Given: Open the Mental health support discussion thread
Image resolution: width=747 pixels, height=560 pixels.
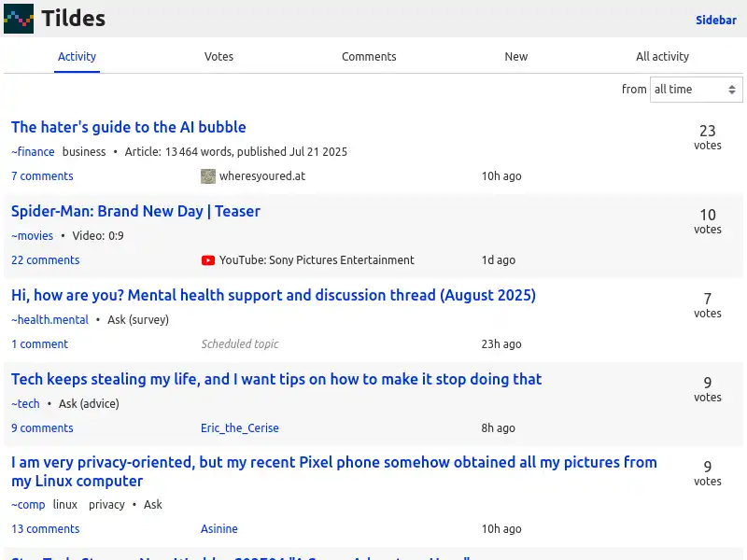Looking at the screenshot, I should 274,295.
